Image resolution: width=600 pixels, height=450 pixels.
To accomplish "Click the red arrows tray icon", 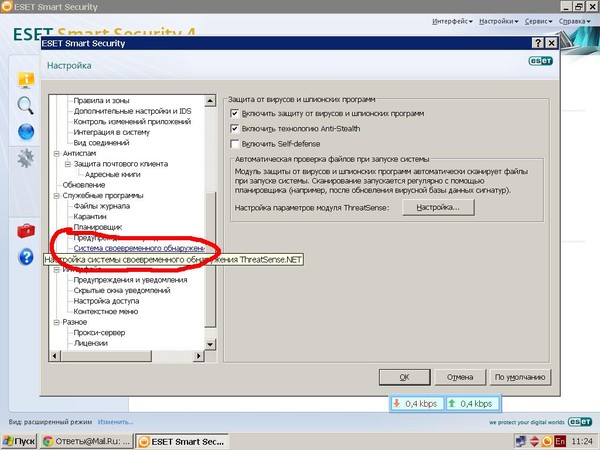I will 534,441.
